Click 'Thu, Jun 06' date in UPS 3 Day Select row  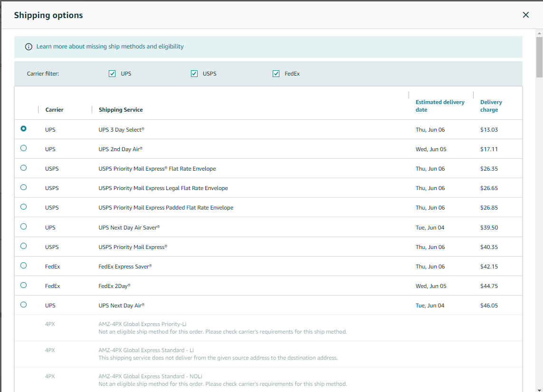click(x=430, y=130)
